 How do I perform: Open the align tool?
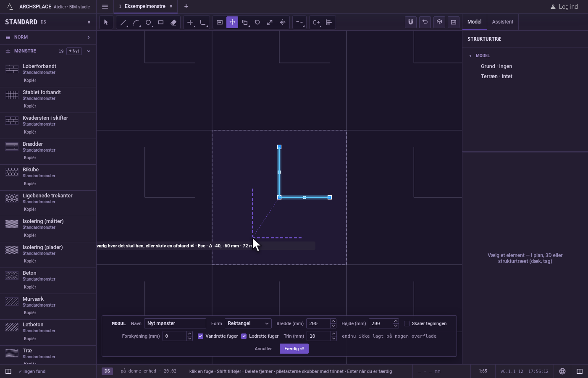pyautogui.click(x=329, y=22)
